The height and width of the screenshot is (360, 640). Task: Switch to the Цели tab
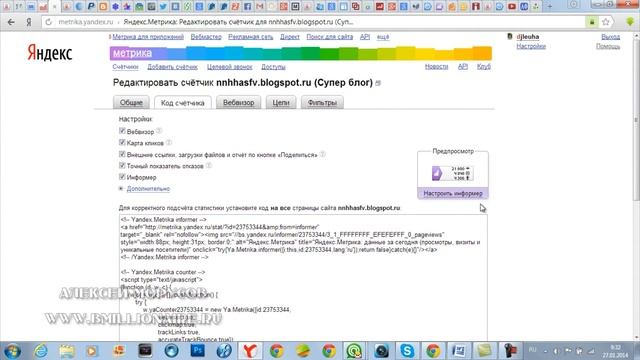[281, 102]
